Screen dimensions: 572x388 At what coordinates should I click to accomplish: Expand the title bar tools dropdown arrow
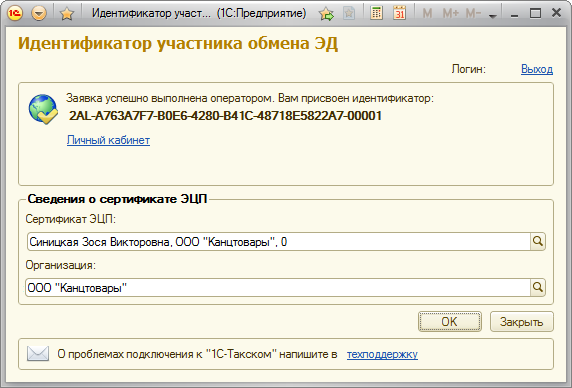coord(493,16)
